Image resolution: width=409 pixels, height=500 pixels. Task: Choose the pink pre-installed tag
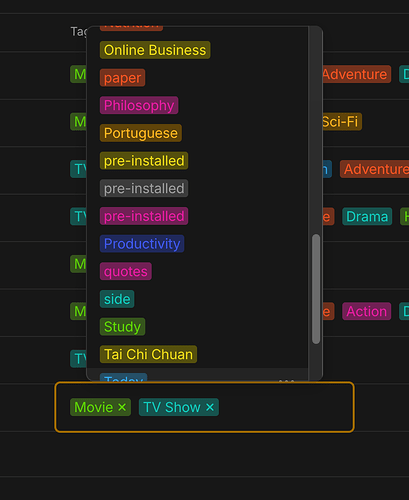tap(144, 216)
